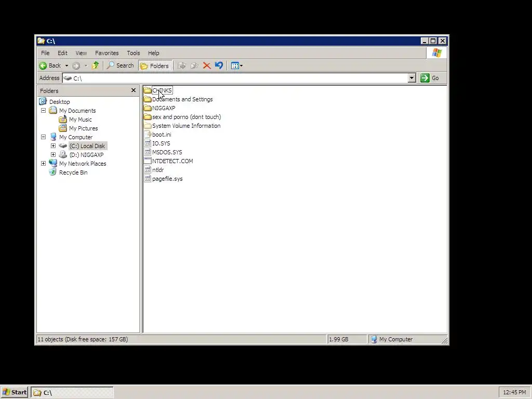Toggle the Folders pane button
532x399 pixels.
(x=155, y=66)
